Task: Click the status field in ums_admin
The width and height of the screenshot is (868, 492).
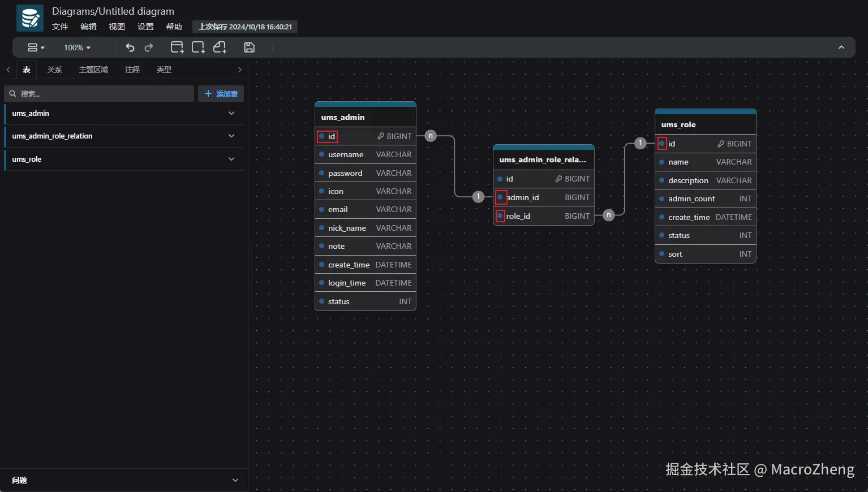Action: pyautogui.click(x=366, y=301)
